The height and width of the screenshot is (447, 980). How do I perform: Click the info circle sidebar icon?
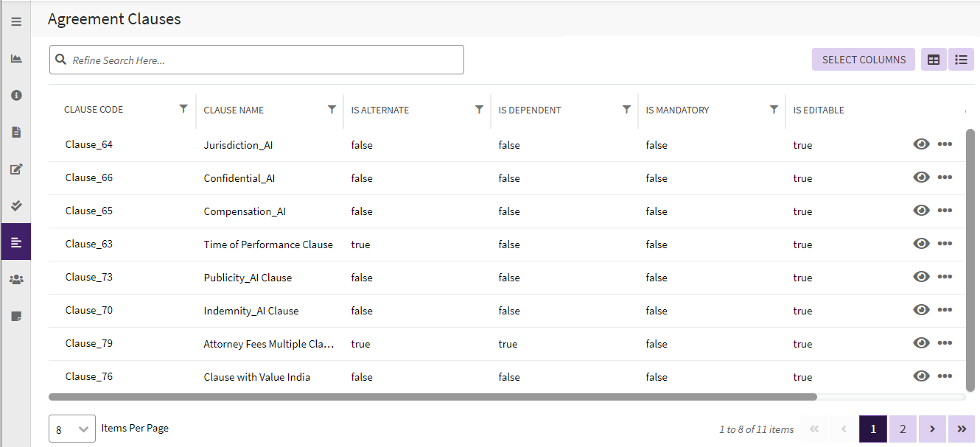(16, 95)
